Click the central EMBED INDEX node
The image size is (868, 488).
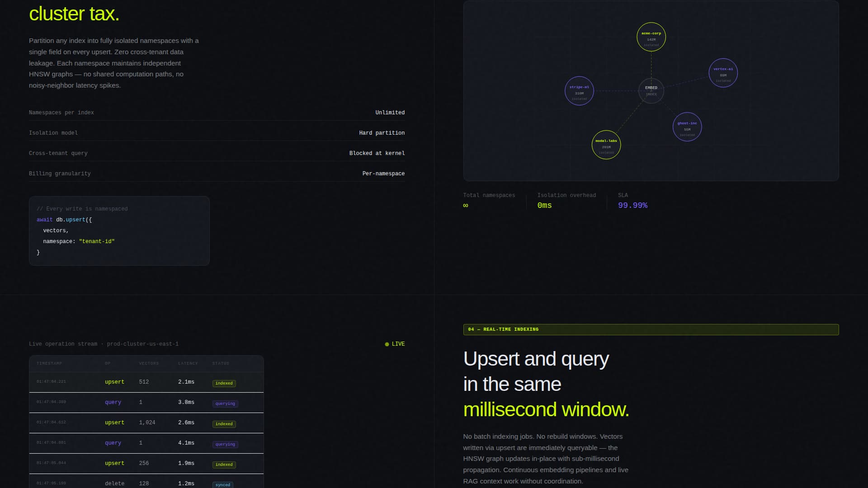[x=651, y=91]
